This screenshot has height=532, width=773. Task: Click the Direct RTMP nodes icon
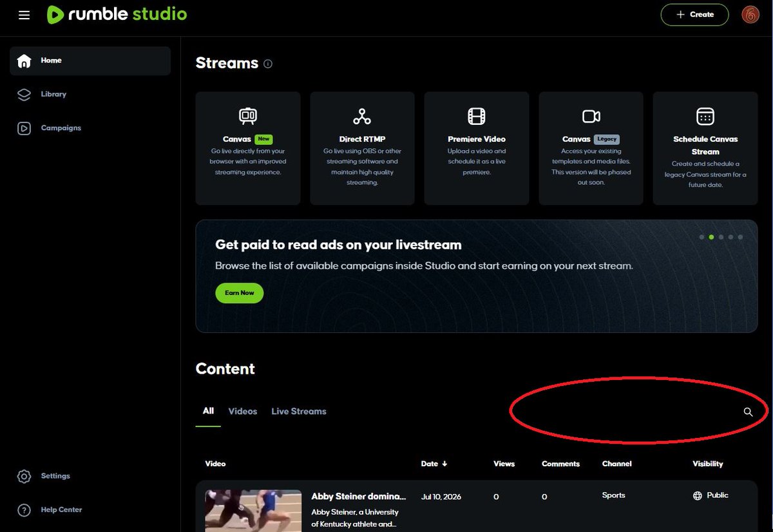click(362, 116)
